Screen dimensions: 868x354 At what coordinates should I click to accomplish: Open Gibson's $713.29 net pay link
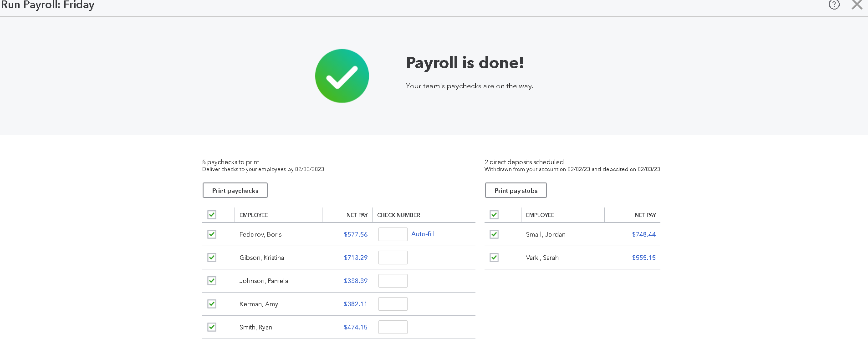click(355, 258)
